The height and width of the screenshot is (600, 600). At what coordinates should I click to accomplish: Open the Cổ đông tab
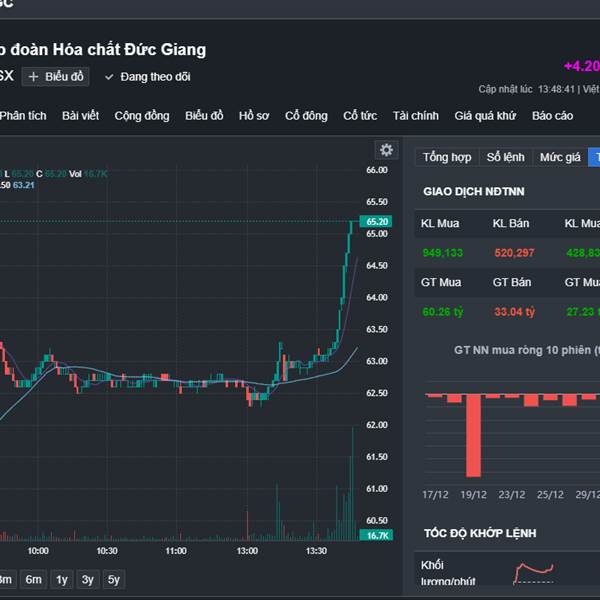pos(306,116)
